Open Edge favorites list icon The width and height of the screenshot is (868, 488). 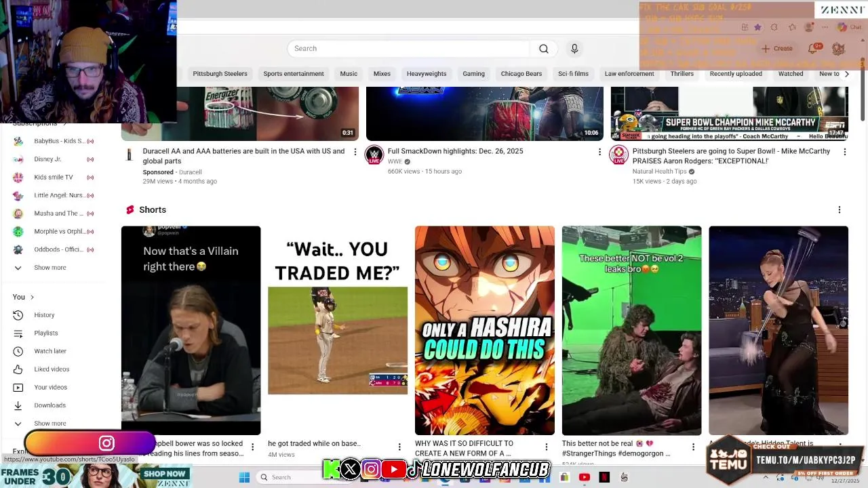pos(792,28)
